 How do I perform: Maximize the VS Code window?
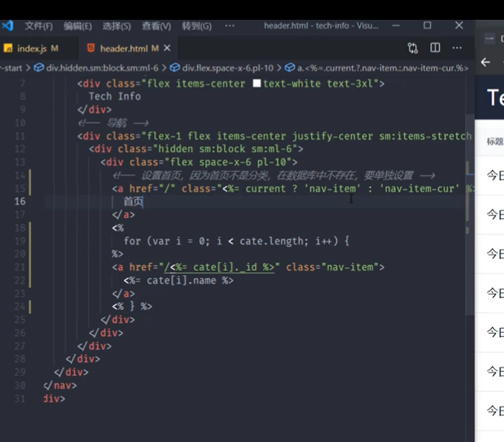pyautogui.click(x=427, y=26)
